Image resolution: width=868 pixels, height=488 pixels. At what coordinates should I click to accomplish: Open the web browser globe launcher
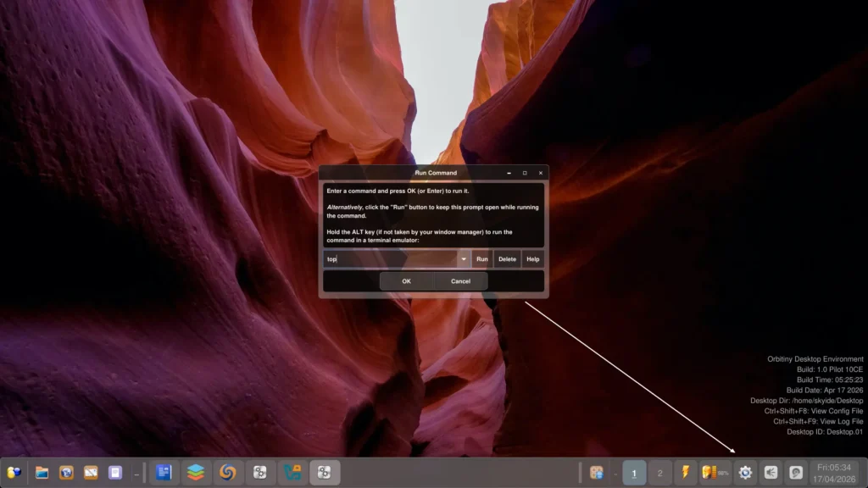pos(66,473)
